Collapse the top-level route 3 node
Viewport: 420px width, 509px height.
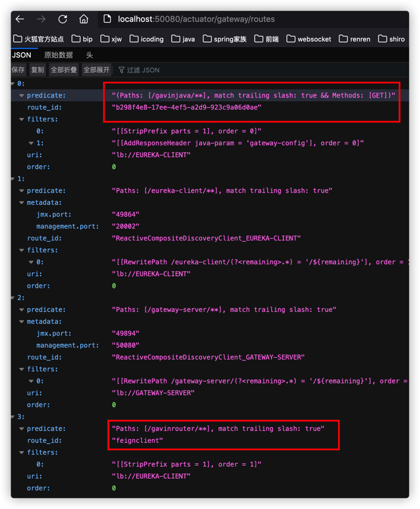pyautogui.click(x=13, y=417)
